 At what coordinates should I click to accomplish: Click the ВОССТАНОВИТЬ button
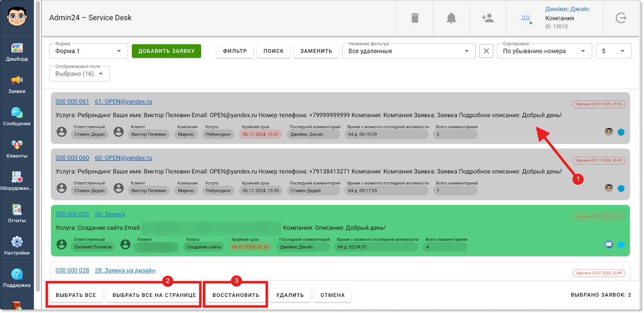[236, 295]
